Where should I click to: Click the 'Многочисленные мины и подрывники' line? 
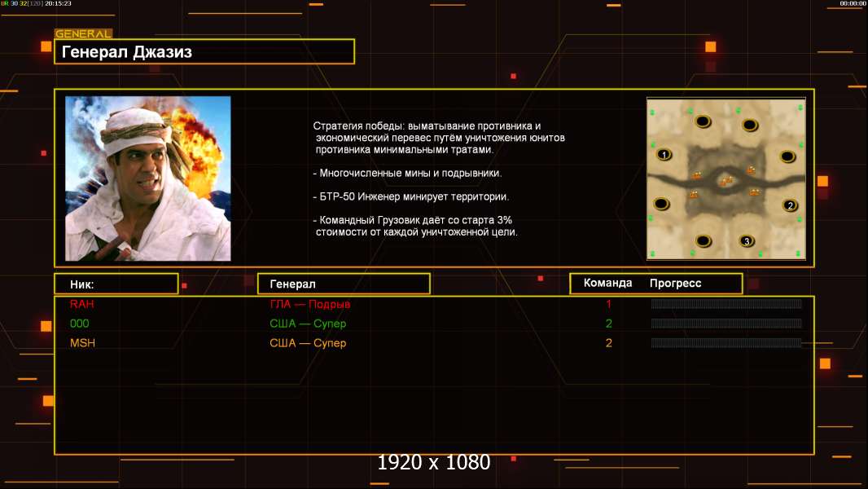407,173
